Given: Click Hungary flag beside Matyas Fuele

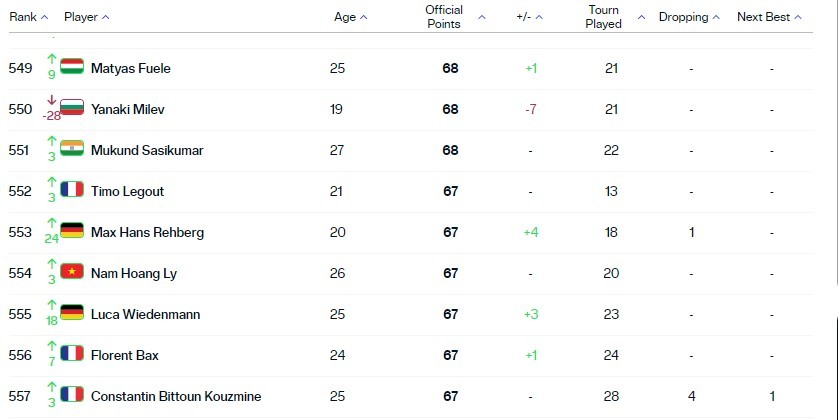Looking at the screenshot, I should click(72, 66).
